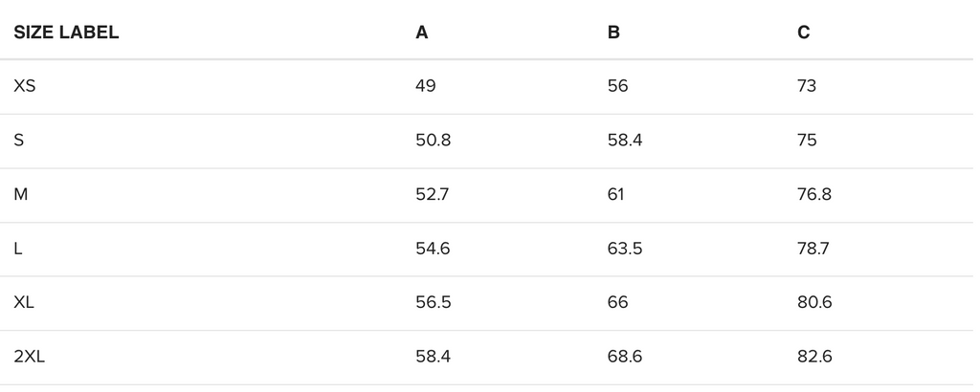Click value 50.8 in the S row

(433, 141)
